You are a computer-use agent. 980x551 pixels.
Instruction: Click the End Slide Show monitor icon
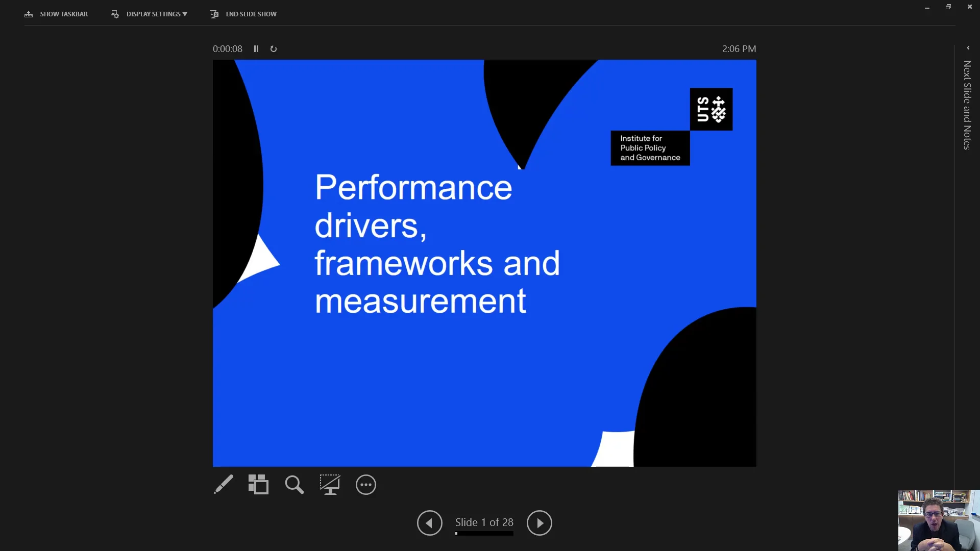click(214, 14)
